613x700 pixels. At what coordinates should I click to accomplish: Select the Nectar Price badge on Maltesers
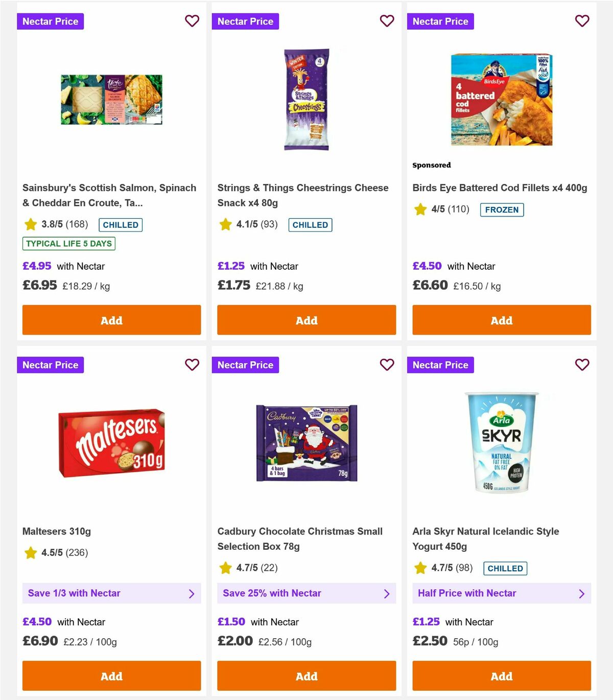pyautogui.click(x=50, y=365)
